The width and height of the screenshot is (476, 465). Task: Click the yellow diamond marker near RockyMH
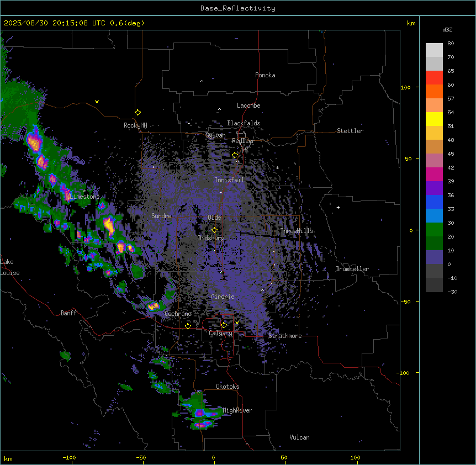pyautogui.click(x=137, y=113)
